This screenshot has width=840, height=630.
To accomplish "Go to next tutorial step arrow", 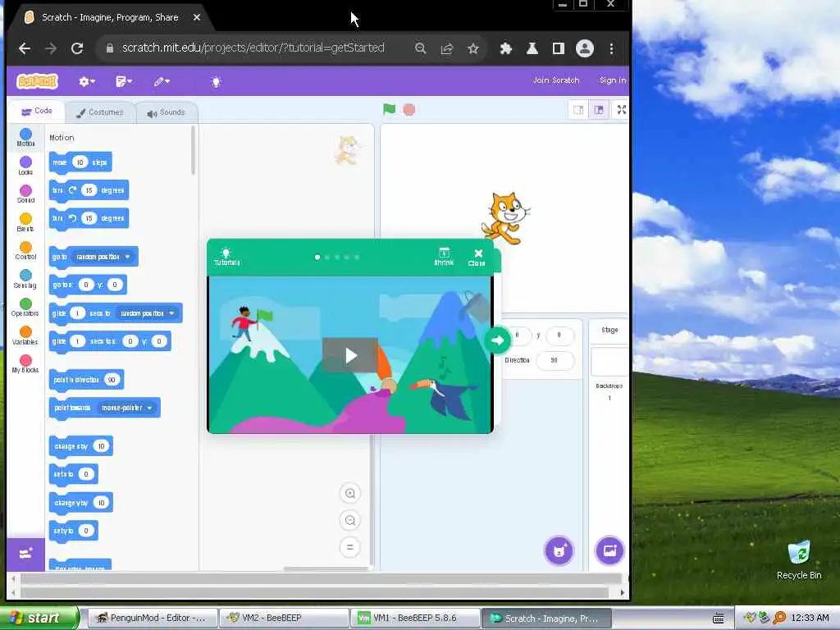I will coord(497,340).
